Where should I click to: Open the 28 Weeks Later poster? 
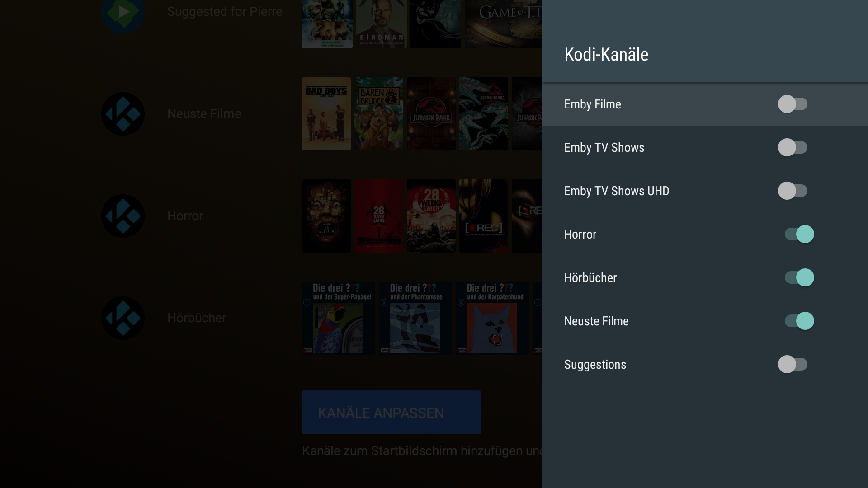[431, 216]
